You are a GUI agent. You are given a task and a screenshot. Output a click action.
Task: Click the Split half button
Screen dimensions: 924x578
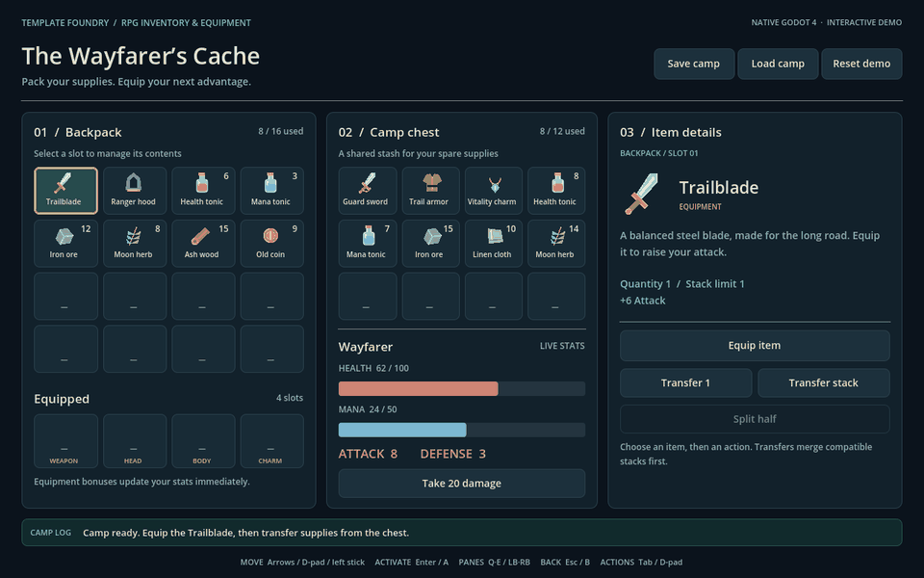(755, 419)
